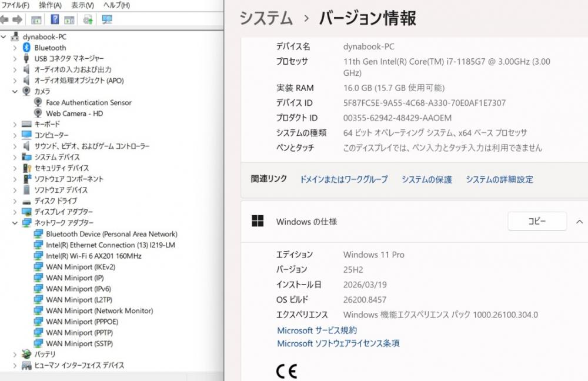
Task: Collapse the Windows の仕様 section chevron
Action: tap(579, 222)
